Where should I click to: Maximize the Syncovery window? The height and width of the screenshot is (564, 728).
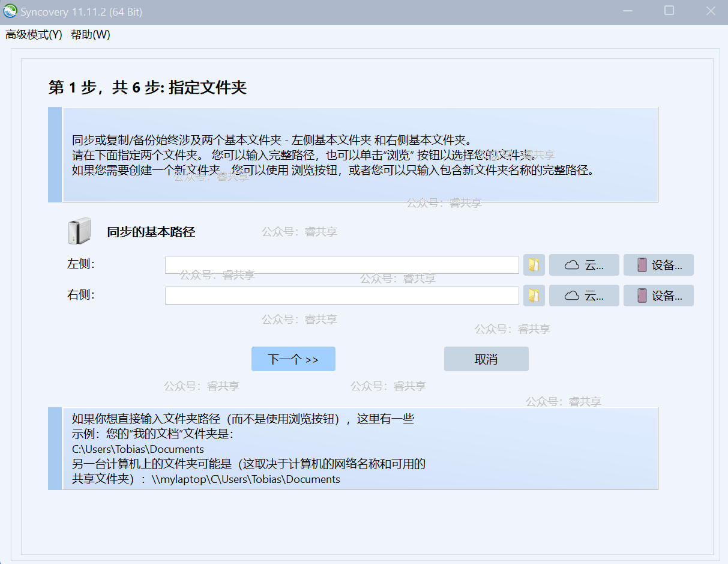[x=669, y=11]
